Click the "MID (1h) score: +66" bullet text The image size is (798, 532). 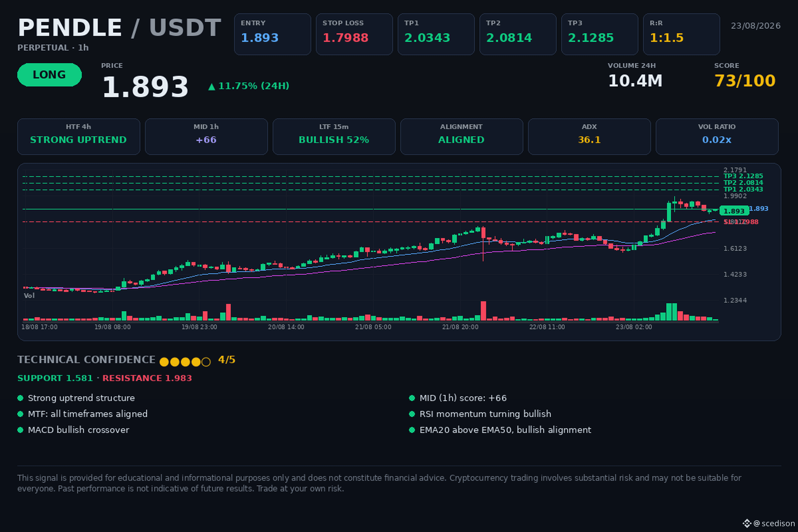[x=463, y=398]
